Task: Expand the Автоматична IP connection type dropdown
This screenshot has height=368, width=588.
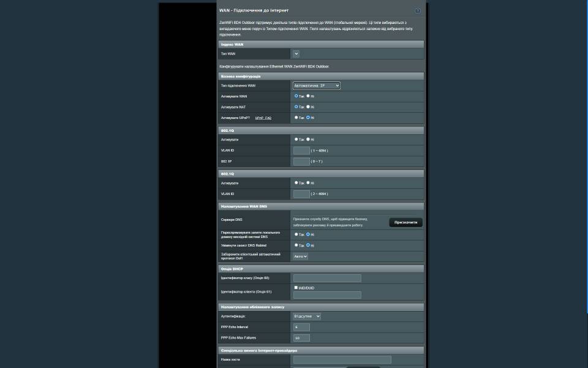Action: [x=316, y=86]
